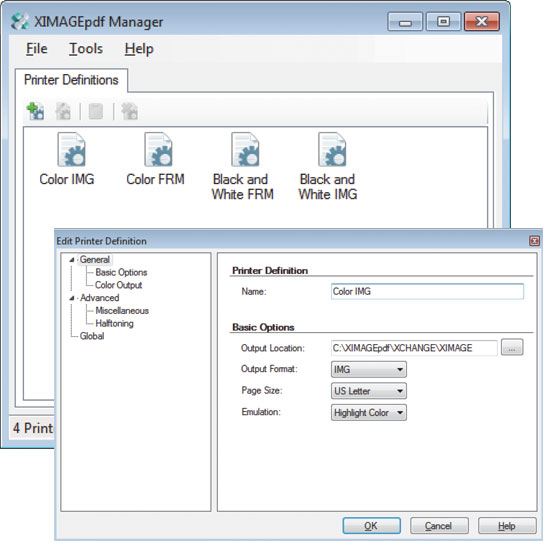This screenshot has height=550, width=550.
Task: Open the Output Format dropdown
Action: (x=369, y=369)
